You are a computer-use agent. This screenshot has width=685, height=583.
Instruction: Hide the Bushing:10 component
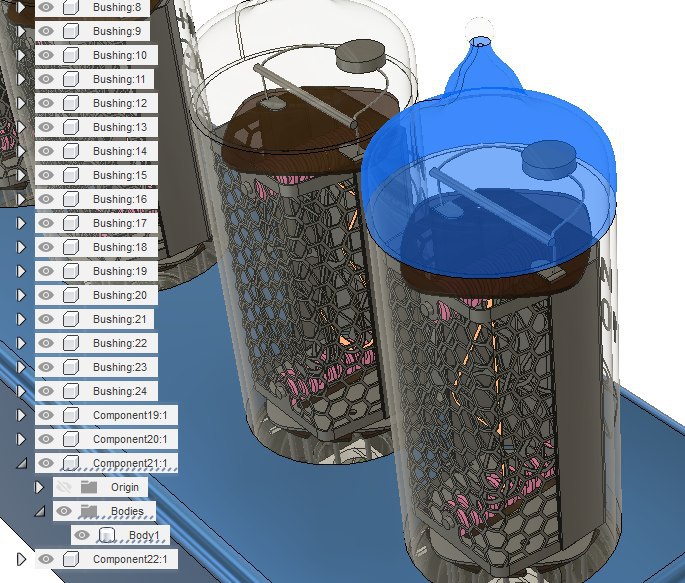point(46,55)
